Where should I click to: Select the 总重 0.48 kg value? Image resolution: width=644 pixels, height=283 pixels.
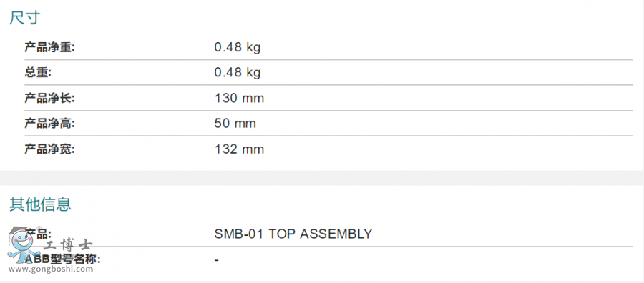238,73
